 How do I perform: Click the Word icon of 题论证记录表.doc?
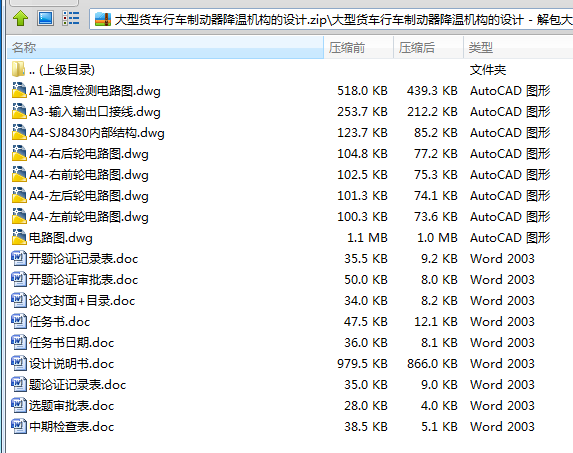coord(19,384)
